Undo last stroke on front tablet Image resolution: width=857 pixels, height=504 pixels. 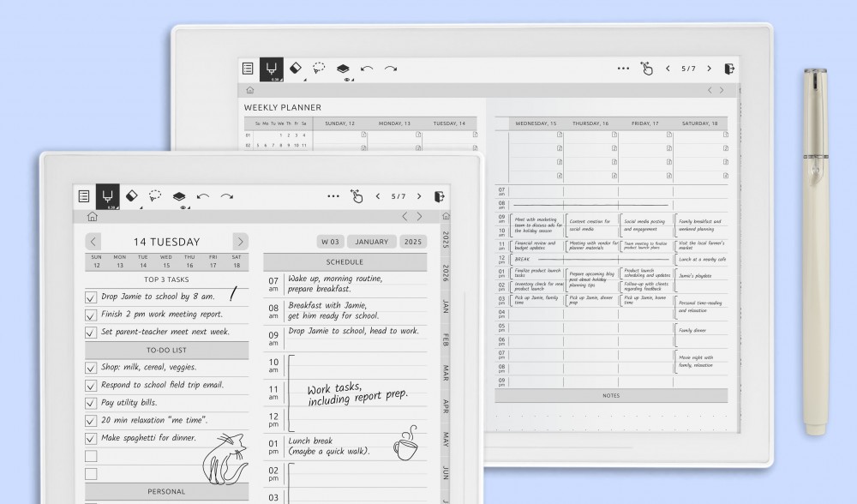[x=203, y=196]
